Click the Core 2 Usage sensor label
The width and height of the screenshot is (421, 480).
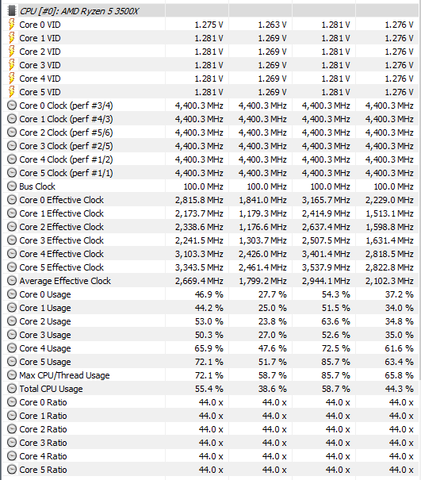tap(45, 321)
